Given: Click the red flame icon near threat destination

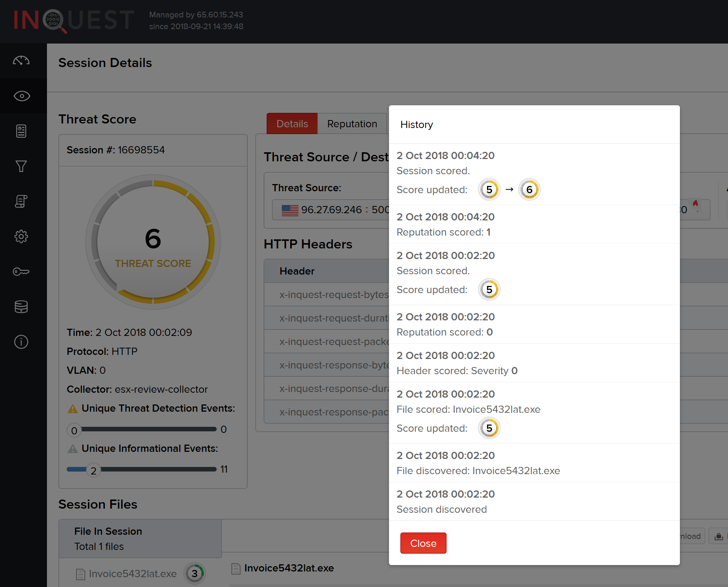Looking at the screenshot, I should 695,204.
